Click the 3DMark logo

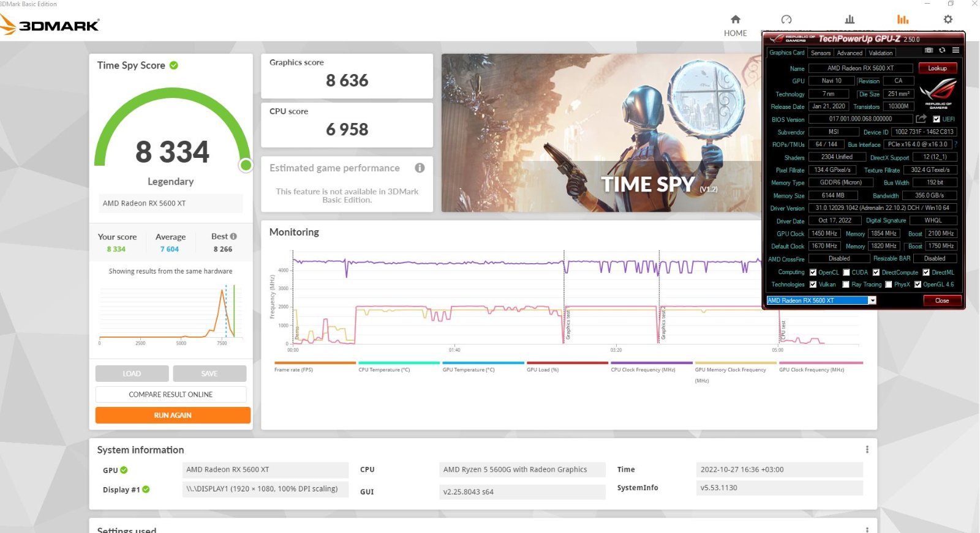coord(50,25)
